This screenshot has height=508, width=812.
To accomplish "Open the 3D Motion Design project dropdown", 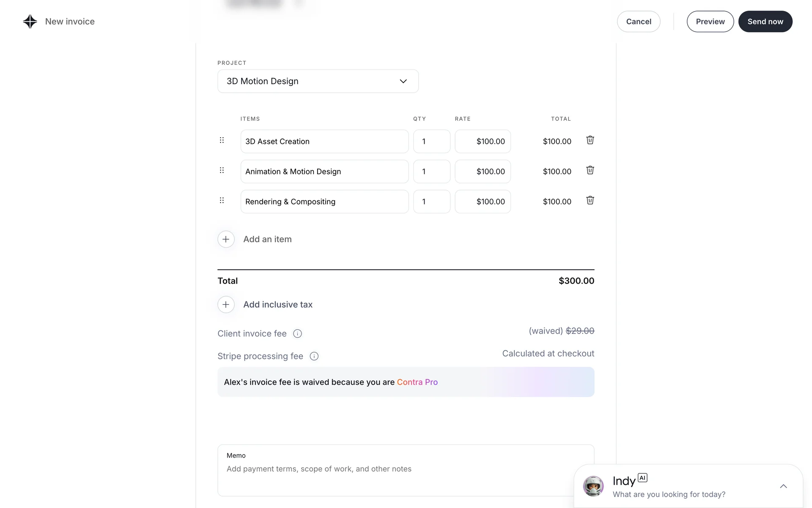I will click(318, 81).
